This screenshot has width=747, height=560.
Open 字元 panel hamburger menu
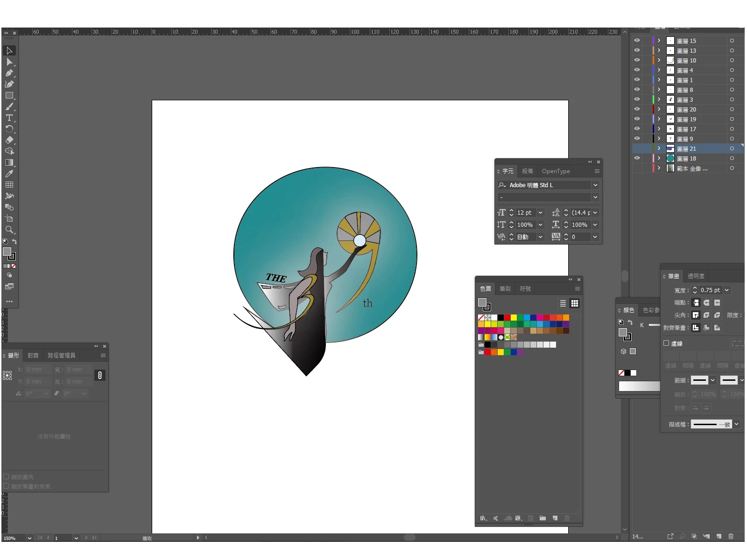[x=597, y=171]
